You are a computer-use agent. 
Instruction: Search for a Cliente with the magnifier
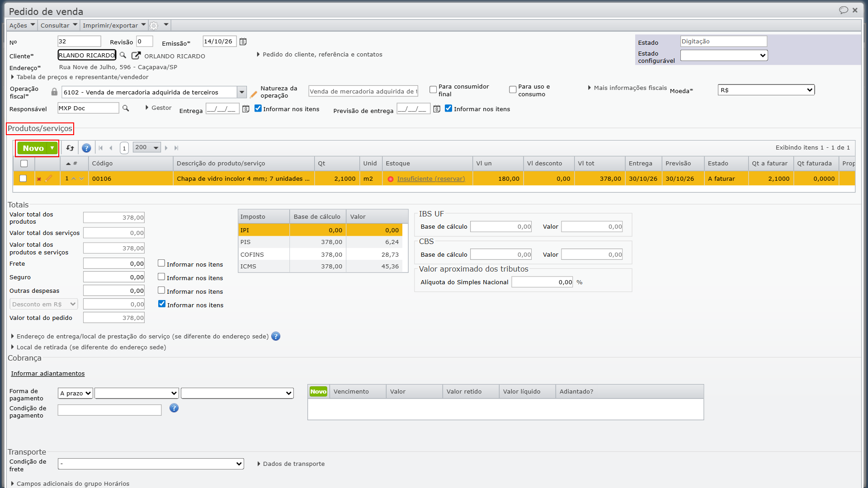pyautogui.click(x=123, y=55)
